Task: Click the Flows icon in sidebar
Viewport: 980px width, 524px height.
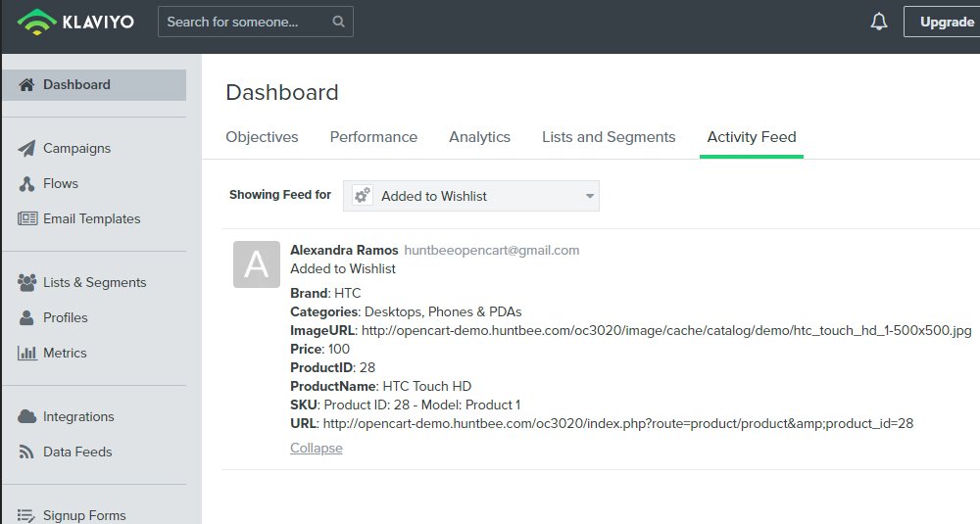Action: 26,183
